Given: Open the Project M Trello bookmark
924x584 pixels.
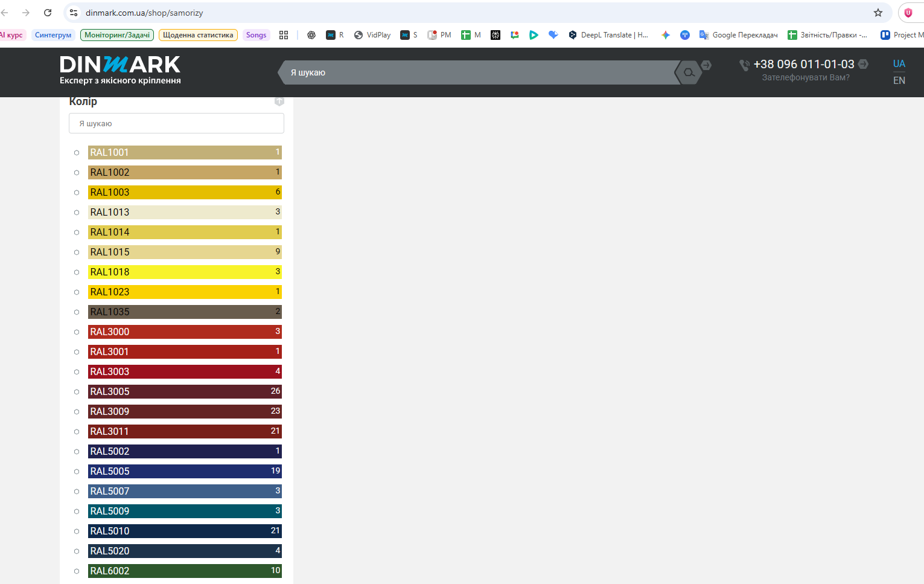Looking at the screenshot, I should click(902, 35).
